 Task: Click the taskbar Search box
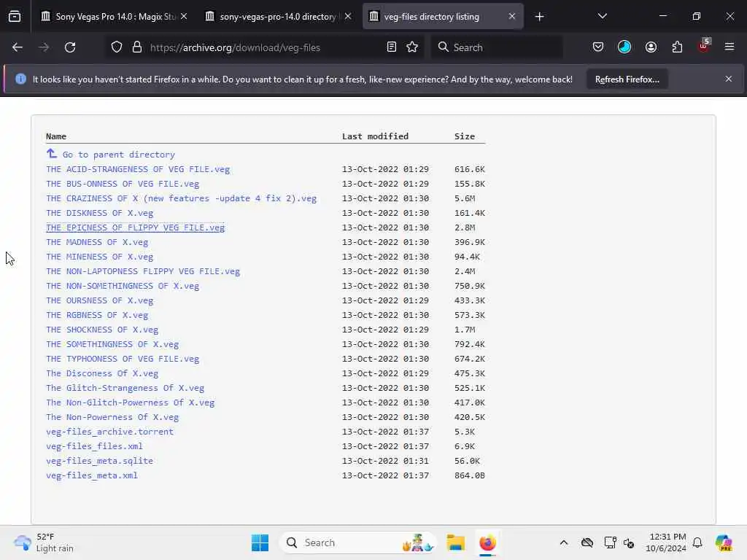tap(357, 542)
